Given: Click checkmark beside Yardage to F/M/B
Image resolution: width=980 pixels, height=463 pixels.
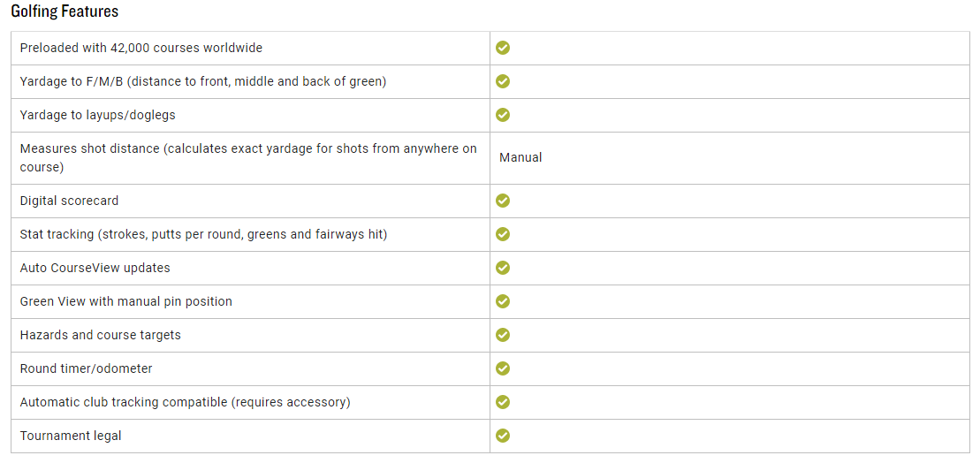Looking at the screenshot, I should tap(503, 81).
